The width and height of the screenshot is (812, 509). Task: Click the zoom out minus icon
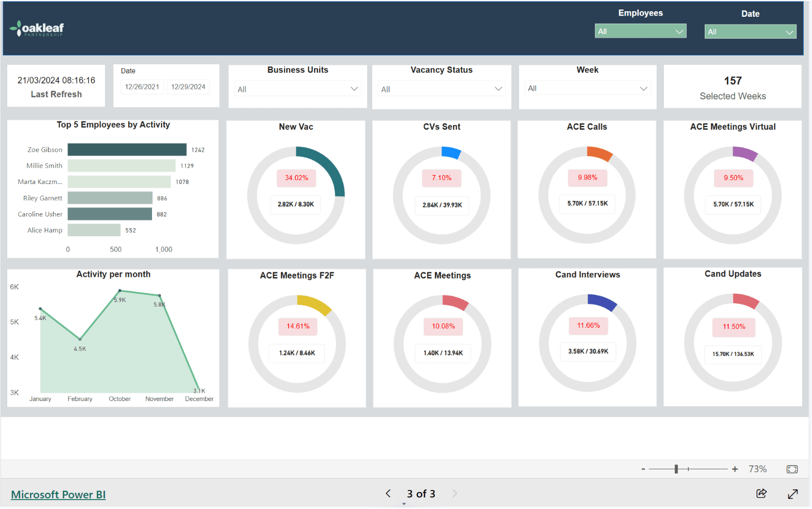[x=643, y=469]
